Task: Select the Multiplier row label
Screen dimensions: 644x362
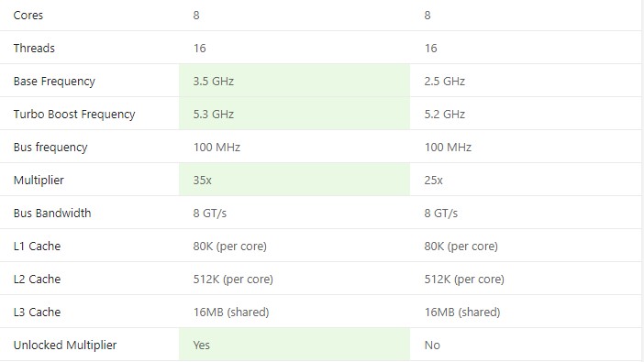Action: tap(39, 181)
